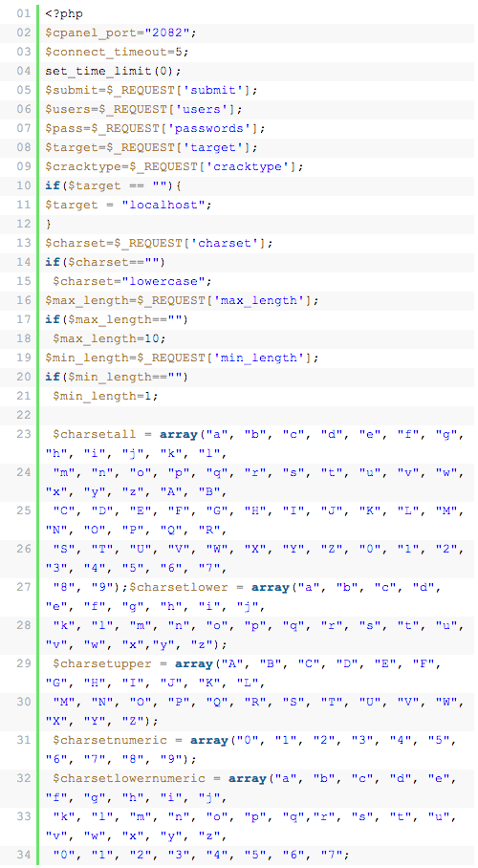
Task: Select the if($min_length=="") condition
Action: click(x=118, y=377)
